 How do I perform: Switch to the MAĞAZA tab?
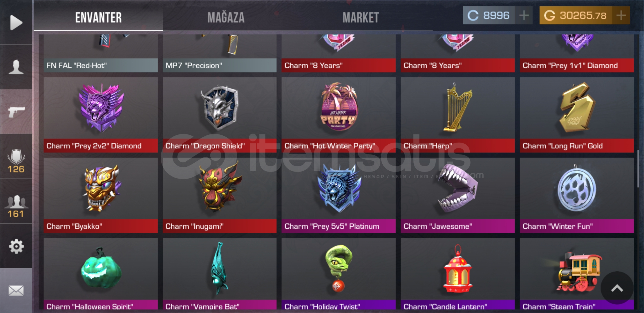[226, 17]
